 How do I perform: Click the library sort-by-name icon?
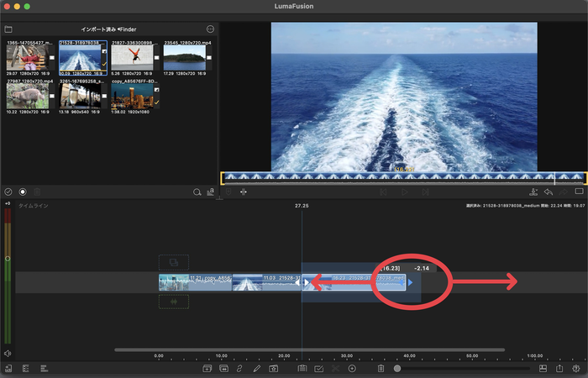click(211, 192)
